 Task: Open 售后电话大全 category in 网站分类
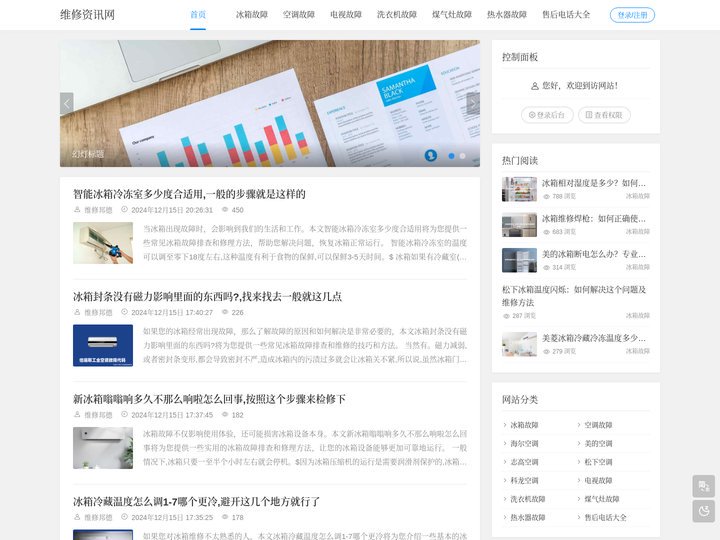606,517
